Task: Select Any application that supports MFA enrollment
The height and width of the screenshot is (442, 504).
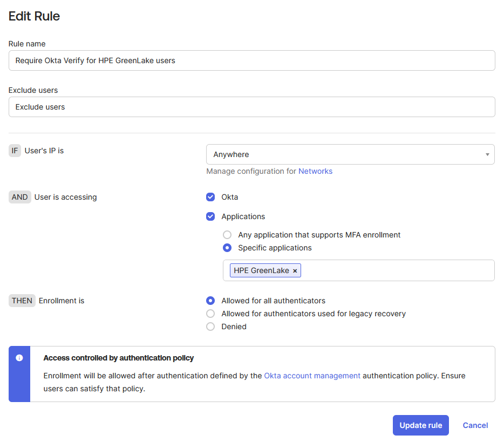Action: click(227, 235)
